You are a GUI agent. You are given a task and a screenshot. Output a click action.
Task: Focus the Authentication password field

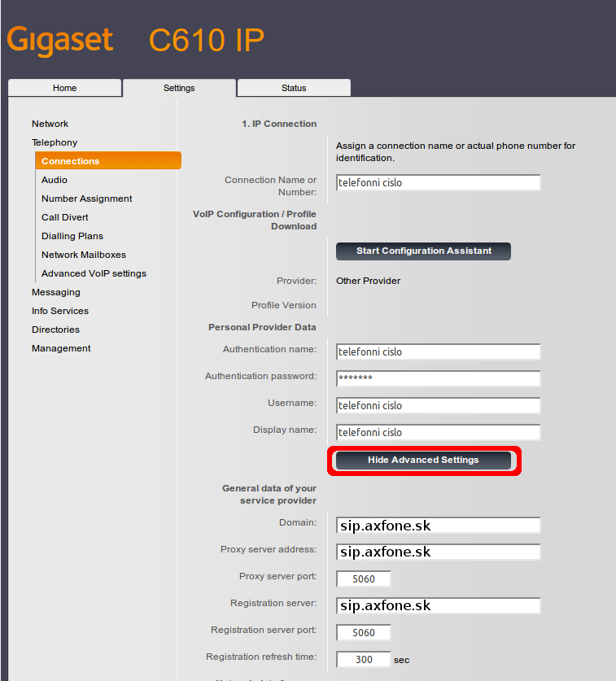tap(438, 379)
